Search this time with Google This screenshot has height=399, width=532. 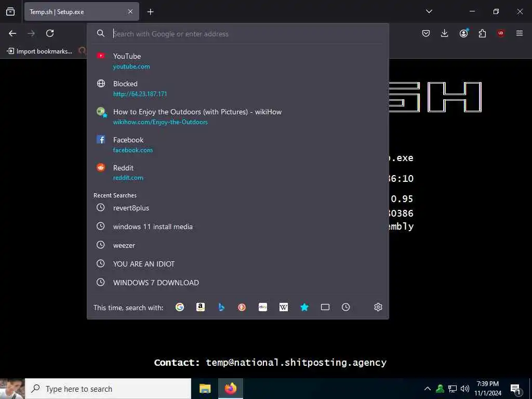(x=180, y=307)
